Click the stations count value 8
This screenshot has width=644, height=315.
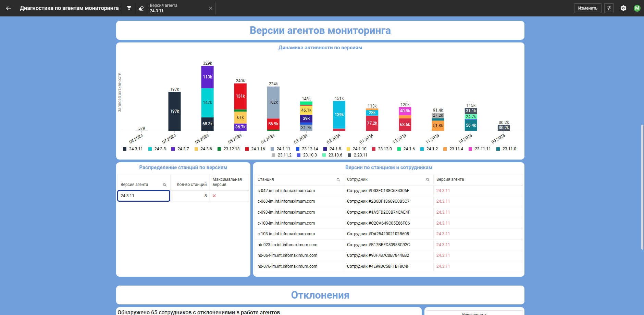(x=206, y=196)
